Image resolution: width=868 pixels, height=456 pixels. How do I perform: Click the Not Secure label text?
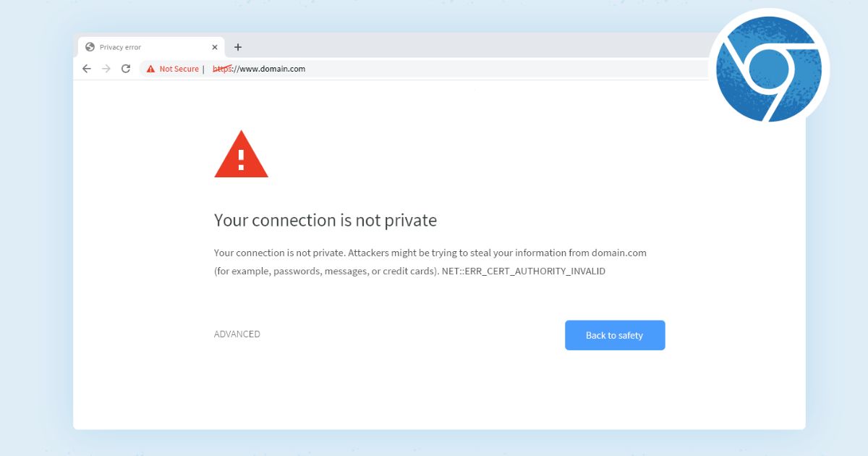[x=179, y=68]
